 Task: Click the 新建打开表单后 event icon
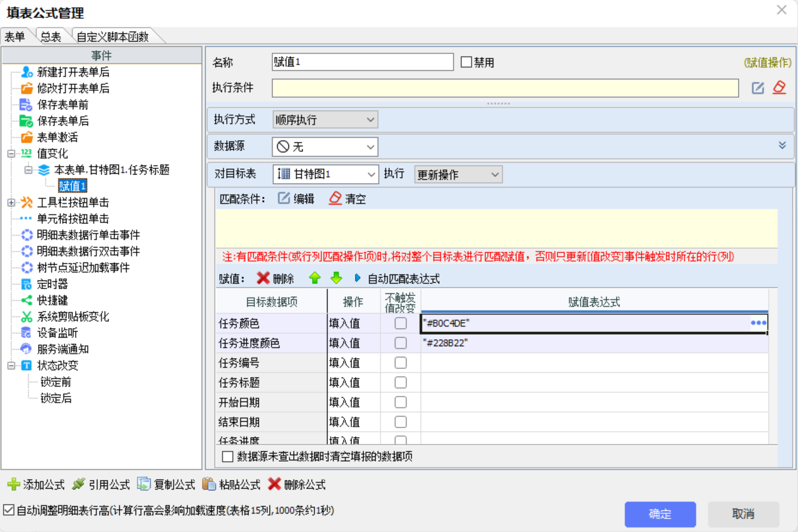tap(27, 72)
